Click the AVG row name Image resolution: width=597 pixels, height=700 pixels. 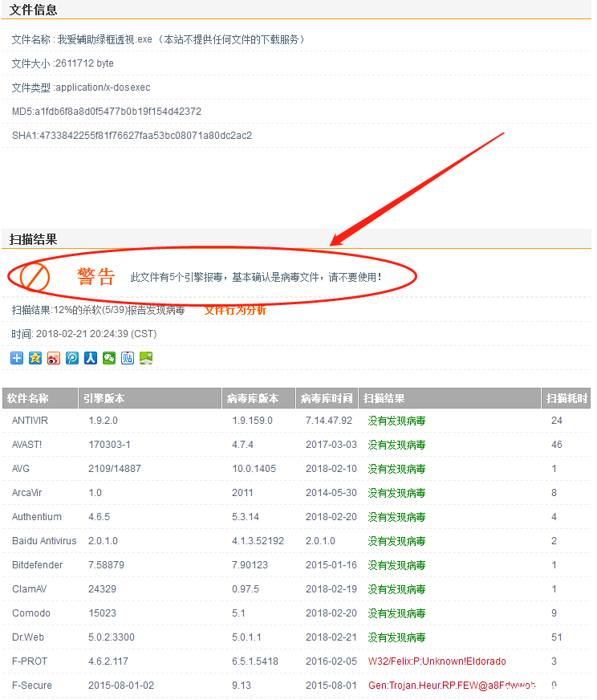21,469
